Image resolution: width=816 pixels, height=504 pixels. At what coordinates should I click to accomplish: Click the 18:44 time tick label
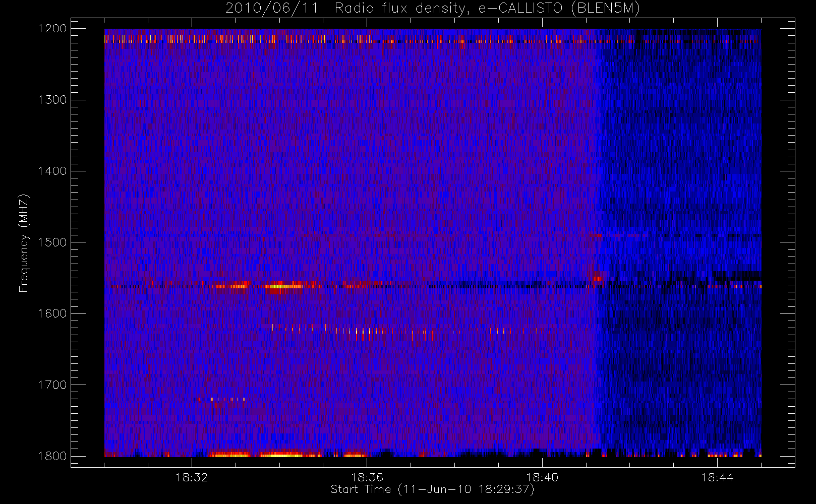pos(717,477)
